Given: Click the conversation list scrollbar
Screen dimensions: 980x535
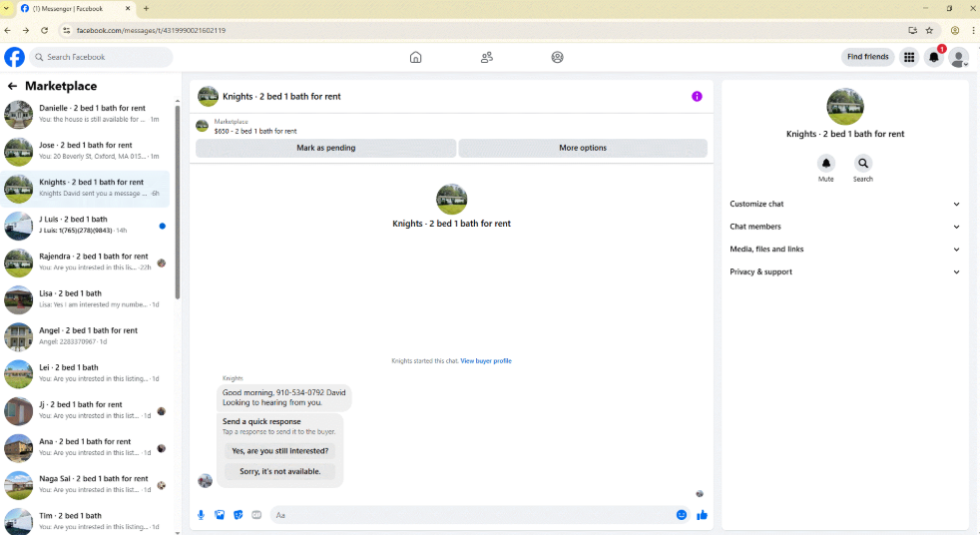Looking at the screenshot, I should (178, 202).
